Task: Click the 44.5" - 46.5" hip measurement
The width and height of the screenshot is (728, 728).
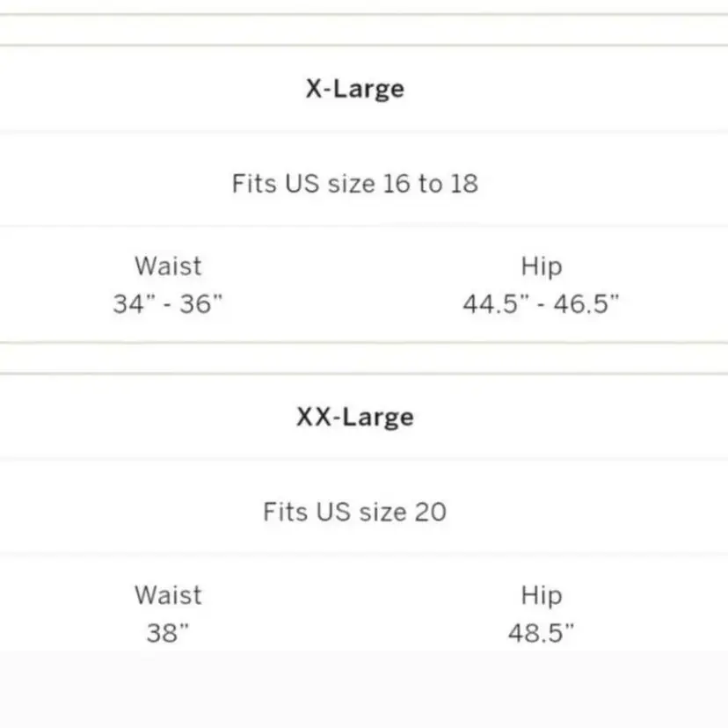Action: click(541, 304)
